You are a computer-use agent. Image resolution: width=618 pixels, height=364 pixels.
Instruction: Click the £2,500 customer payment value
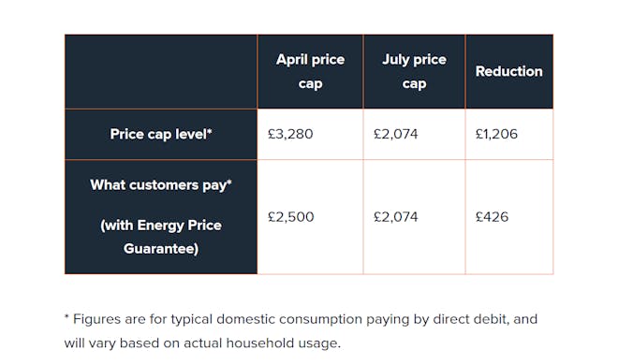pyautogui.click(x=291, y=217)
